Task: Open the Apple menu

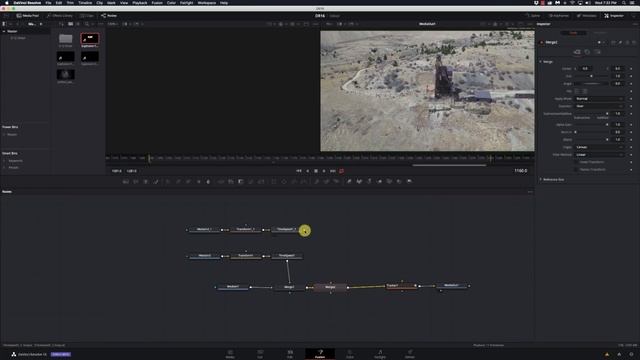Action: pos(7,3)
